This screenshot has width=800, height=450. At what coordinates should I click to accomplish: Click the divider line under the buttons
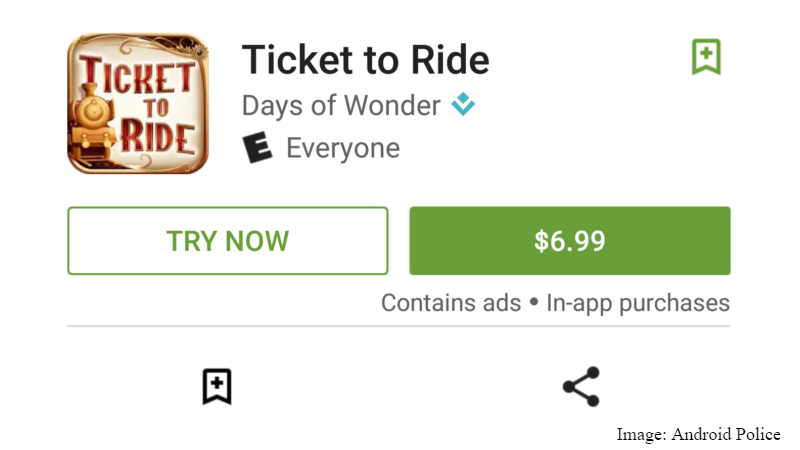(x=398, y=326)
